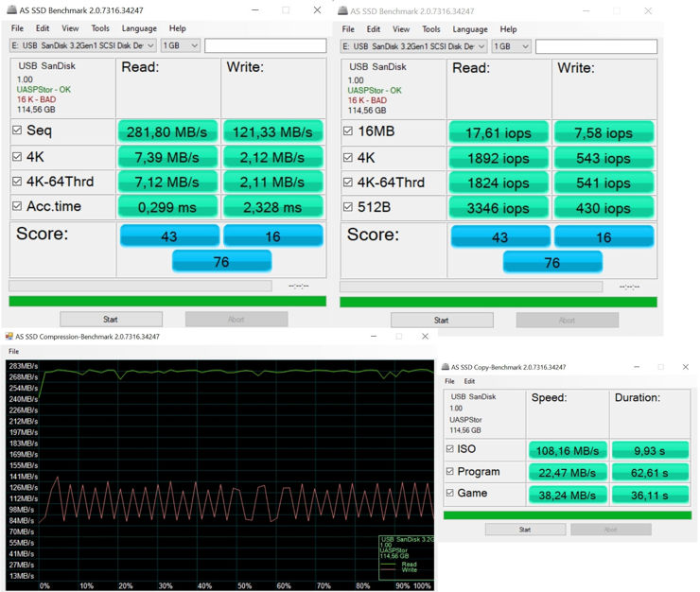Open File menu in Compression-Benchmark window
This screenshot has width=700, height=592.
[14, 352]
